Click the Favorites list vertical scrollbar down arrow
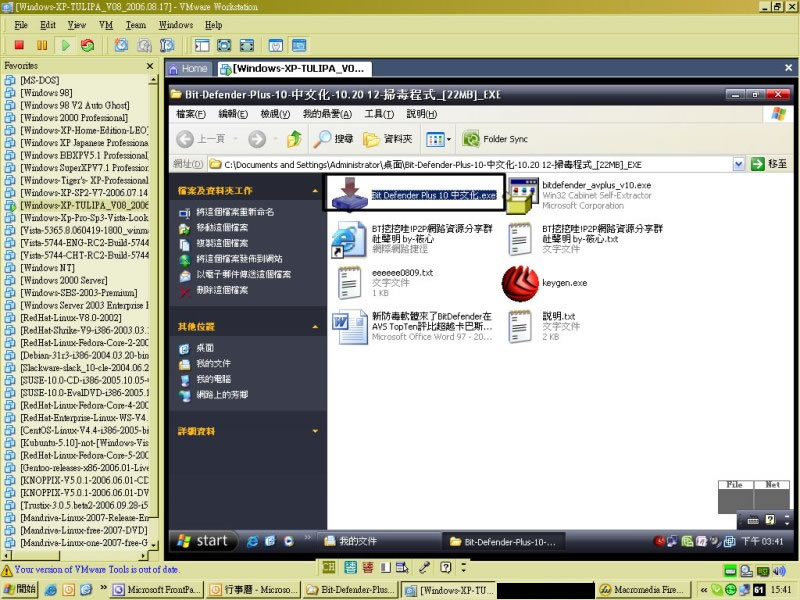 [153, 545]
